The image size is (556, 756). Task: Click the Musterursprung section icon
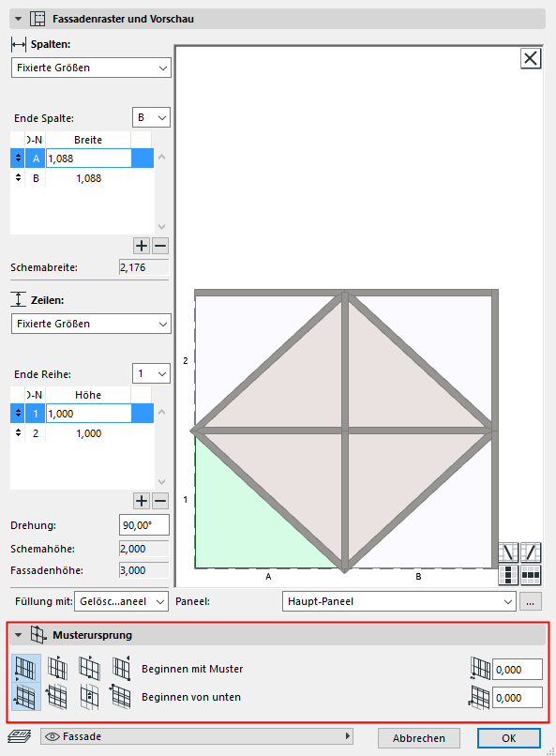38,634
